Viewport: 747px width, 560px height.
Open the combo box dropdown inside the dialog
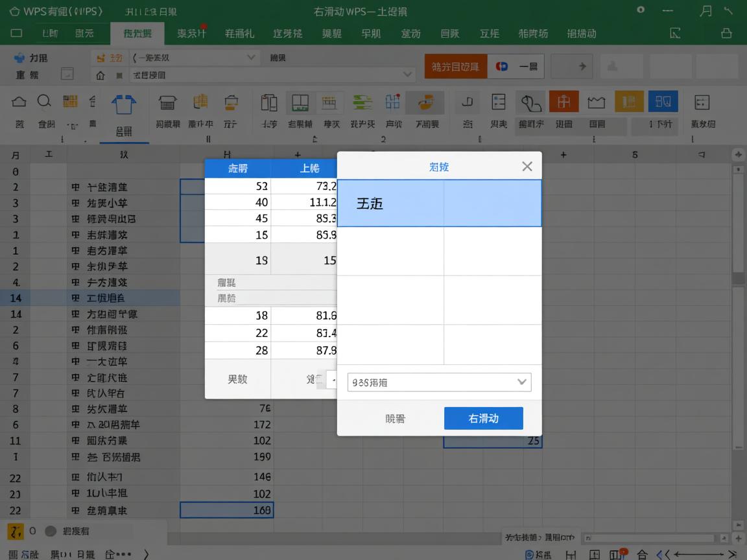click(x=522, y=382)
